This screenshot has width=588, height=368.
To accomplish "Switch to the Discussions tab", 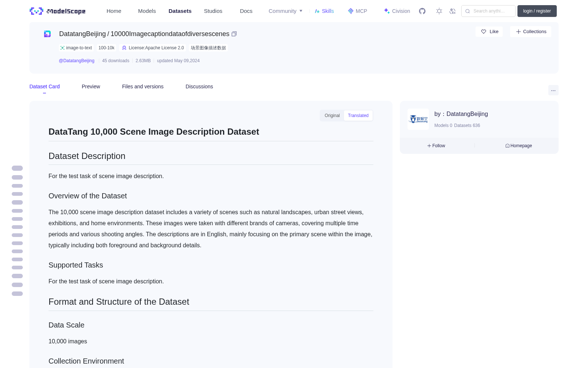I will pyautogui.click(x=199, y=86).
